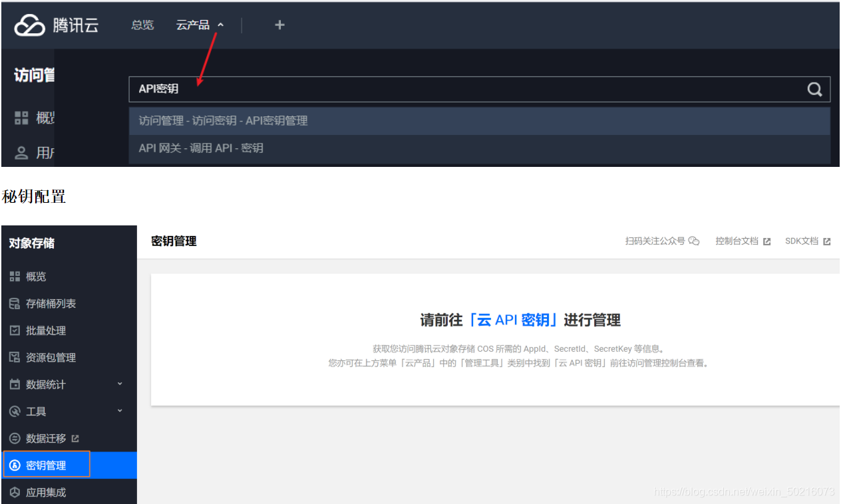This screenshot has height=504, width=841.
Task: Click the key icon beside 密钥管理
Action: pos(15,465)
